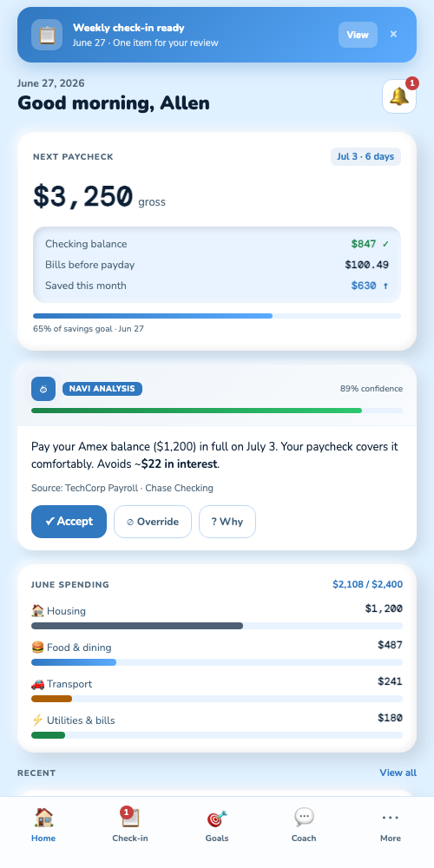Dismiss the weekly check-in banner
Screen dimensions: 434x868
tap(393, 35)
